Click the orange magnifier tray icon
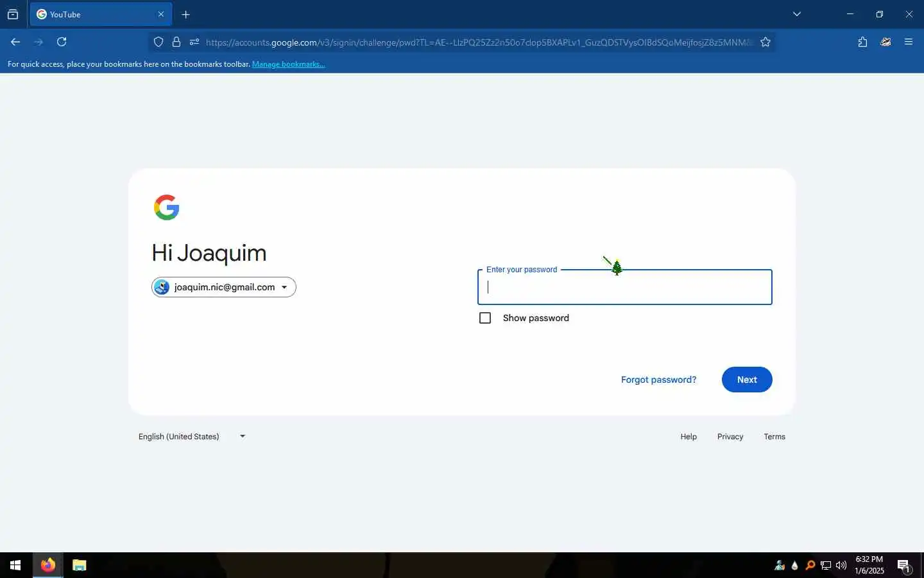 click(810, 565)
